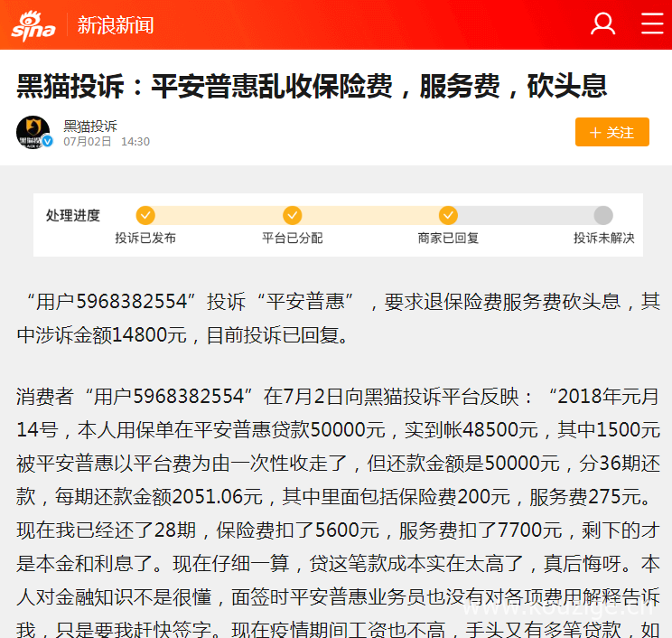Click the Sina eye logo
The height and width of the screenshot is (638, 672).
pos(33,25)
